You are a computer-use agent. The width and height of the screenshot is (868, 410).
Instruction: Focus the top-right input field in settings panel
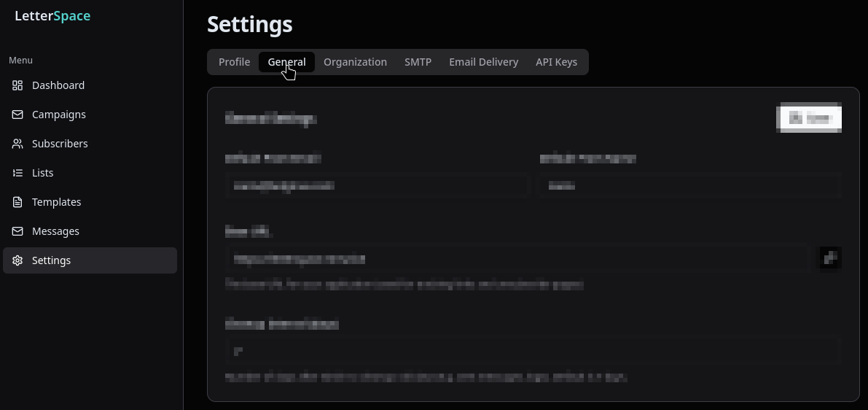(691, 185)
